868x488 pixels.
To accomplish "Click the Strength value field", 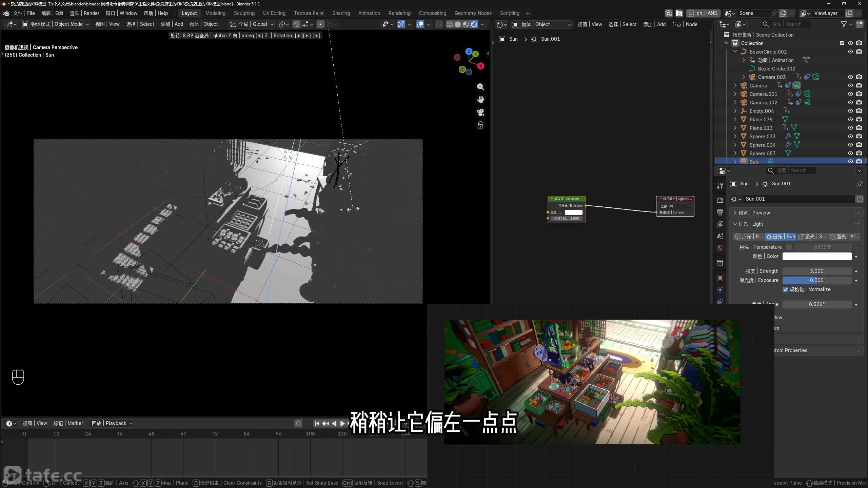I will [817, 271].
